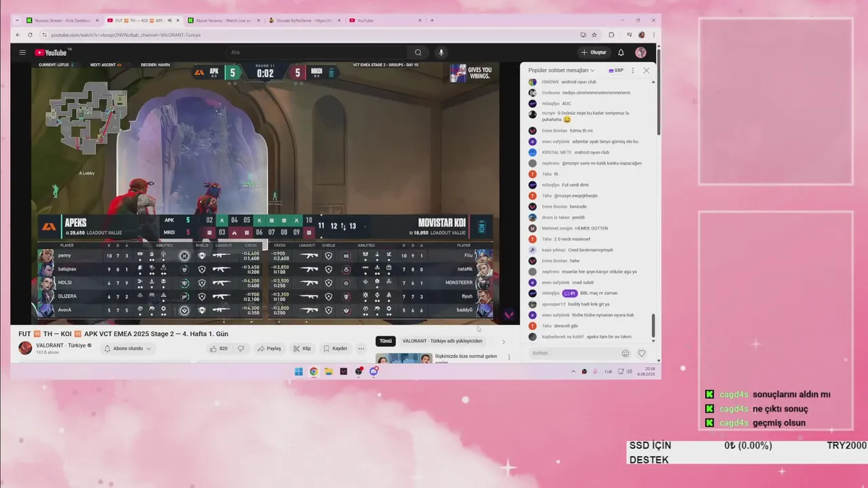Click the YouTube search magnifier button

418,52
